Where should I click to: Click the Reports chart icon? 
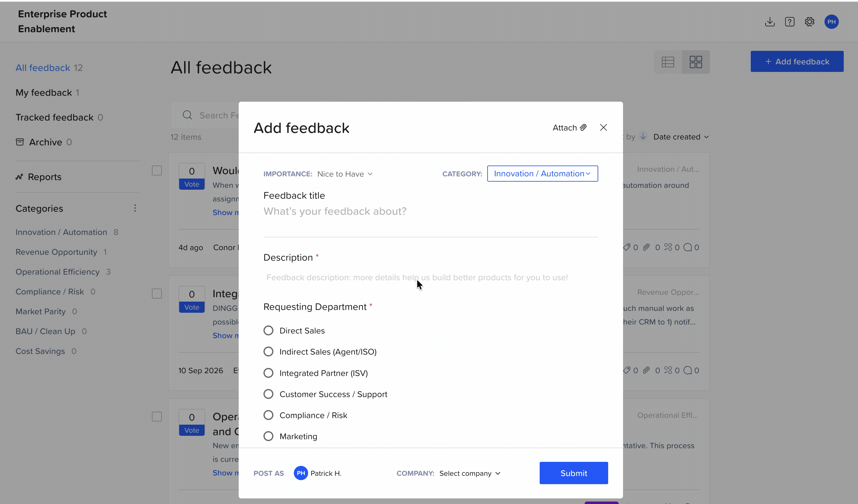pos(20,177)
